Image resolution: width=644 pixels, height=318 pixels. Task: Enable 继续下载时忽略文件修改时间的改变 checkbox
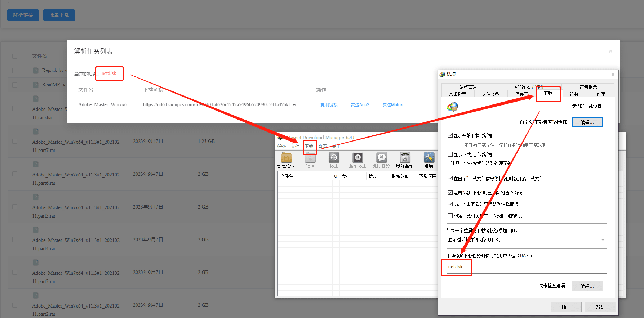pyautogui.click(x=450, y=216)
